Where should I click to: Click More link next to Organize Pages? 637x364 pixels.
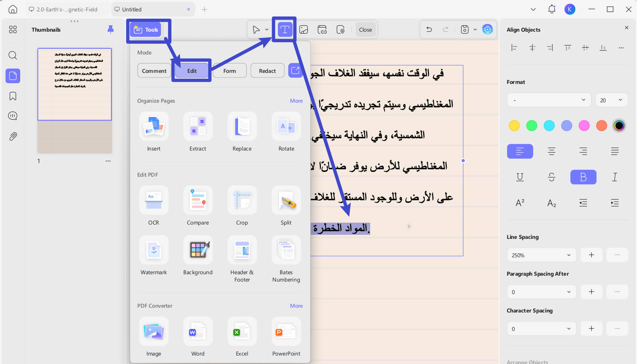296,101
